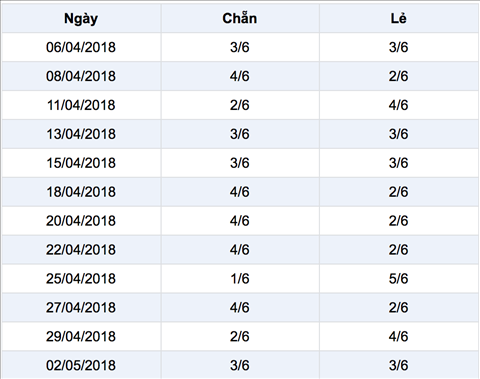Select the 27/04/2018 date cell

click(x=81, y=307)
